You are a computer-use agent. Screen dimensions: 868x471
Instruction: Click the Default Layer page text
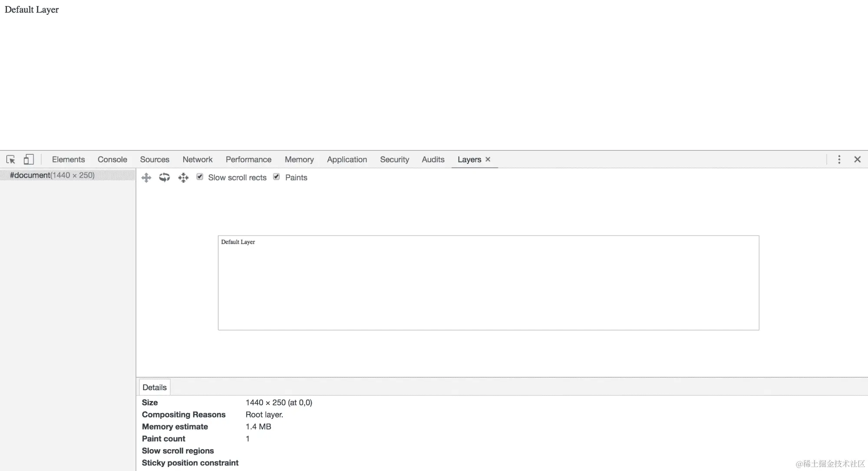tap(32, 10)
